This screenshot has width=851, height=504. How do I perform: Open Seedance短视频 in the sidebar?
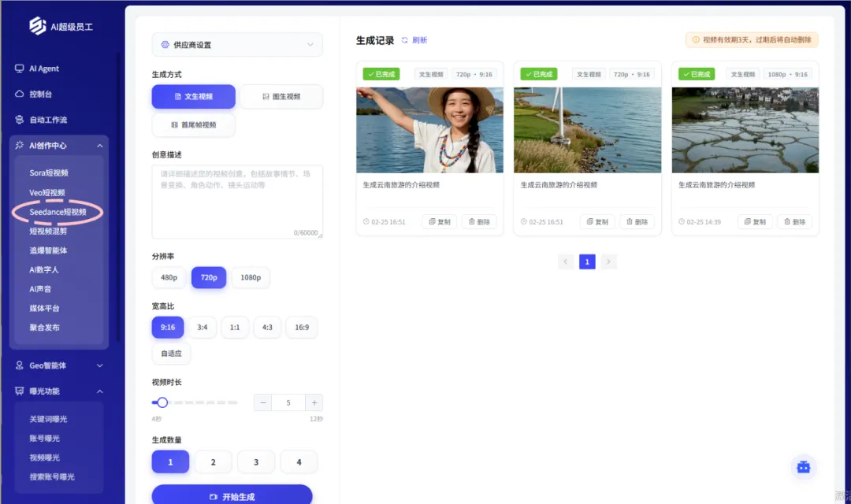58,212
